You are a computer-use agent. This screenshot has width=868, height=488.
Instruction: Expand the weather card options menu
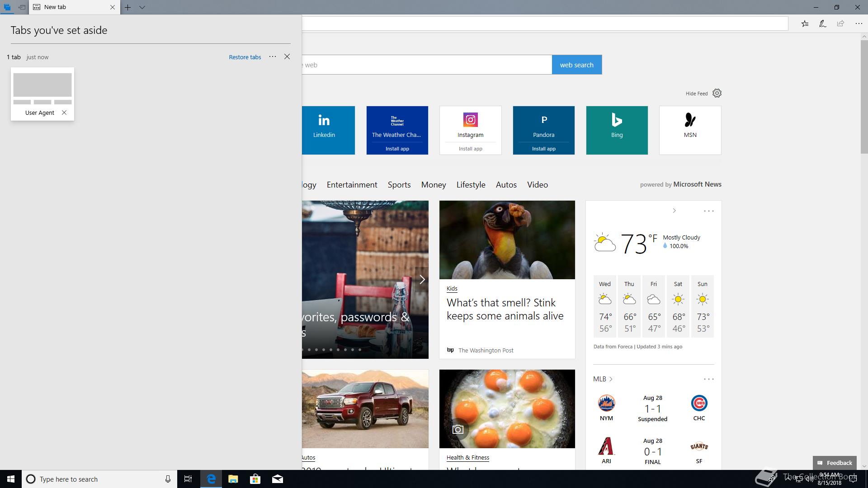tap(708, 211)
